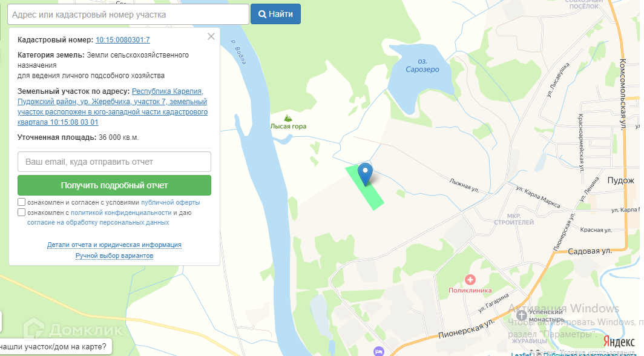Tick the политикой конфиденциальности consent checkbox
Viewport: 644px width, 356px height.
(x=22, y=213)
